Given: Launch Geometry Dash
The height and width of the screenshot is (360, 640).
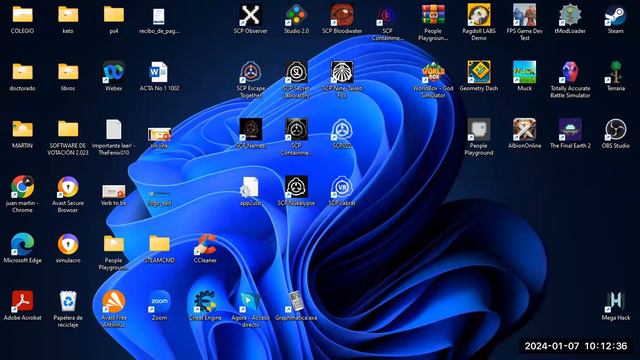Looking at the screenshot, I should [479, 72].
